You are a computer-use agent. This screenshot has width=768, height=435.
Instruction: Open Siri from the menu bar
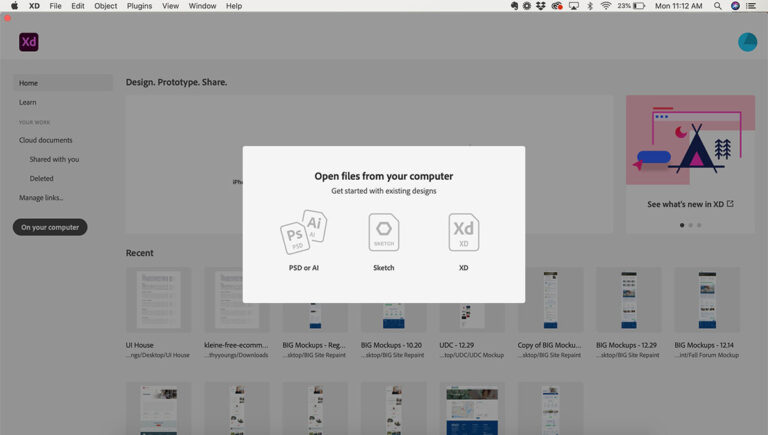coord(735,6)
